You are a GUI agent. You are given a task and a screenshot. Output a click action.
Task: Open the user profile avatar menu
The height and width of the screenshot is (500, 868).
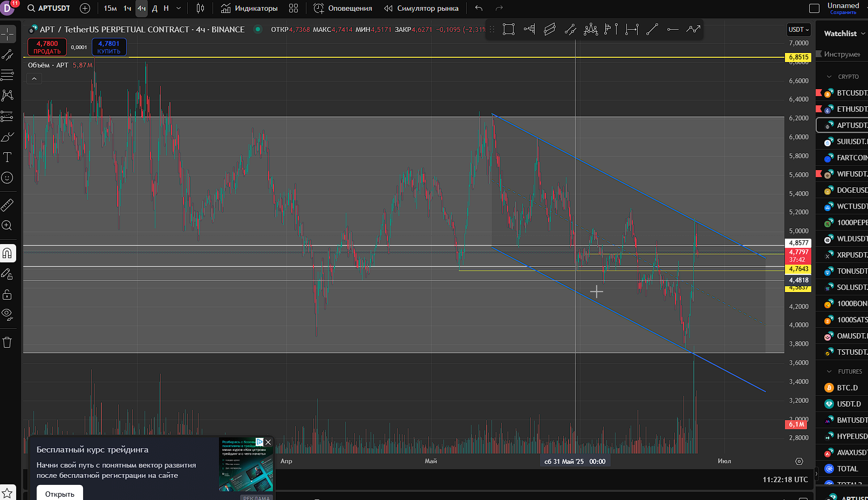coord(8,8)
